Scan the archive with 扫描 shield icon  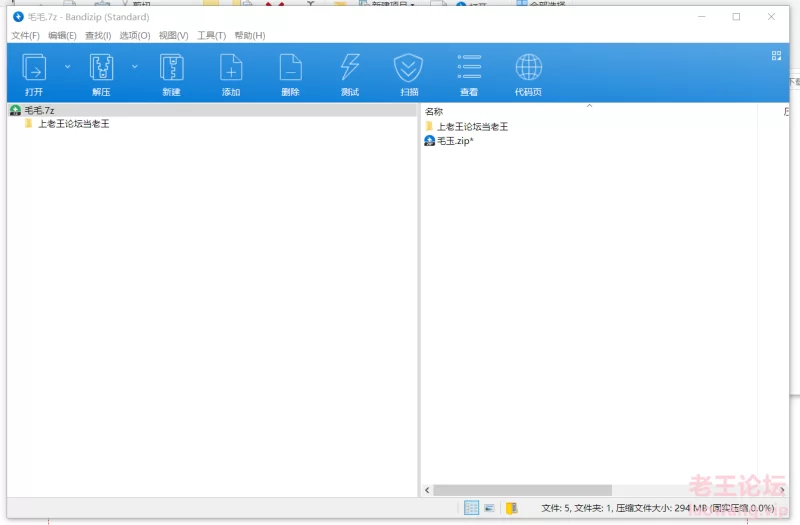pos(409,74)
